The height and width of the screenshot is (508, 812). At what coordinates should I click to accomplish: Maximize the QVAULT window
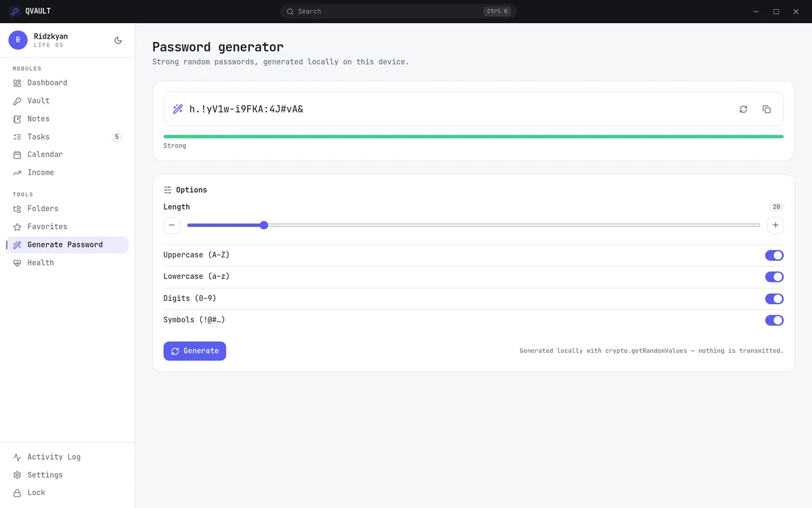776,12
